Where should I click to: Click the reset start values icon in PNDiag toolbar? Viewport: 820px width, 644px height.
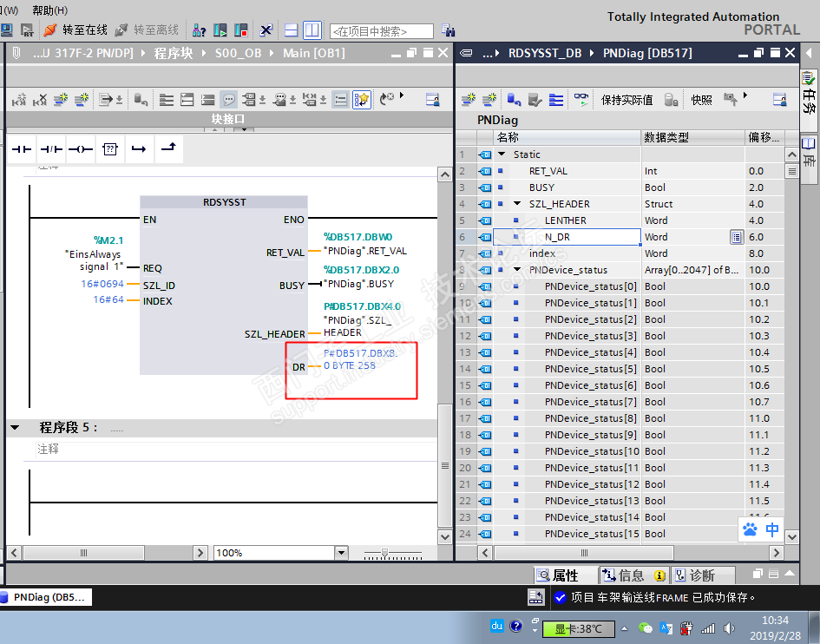pos(514,100)
